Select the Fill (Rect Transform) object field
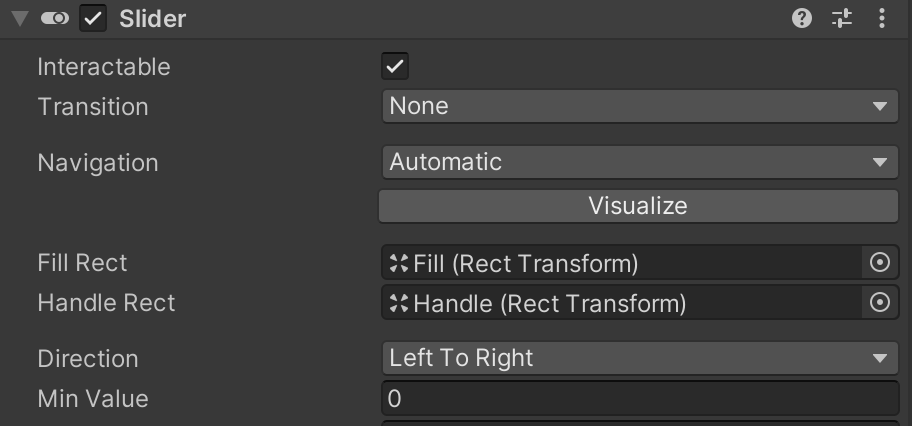The width and height of the screenshot is (912, 426). (621, 262)
